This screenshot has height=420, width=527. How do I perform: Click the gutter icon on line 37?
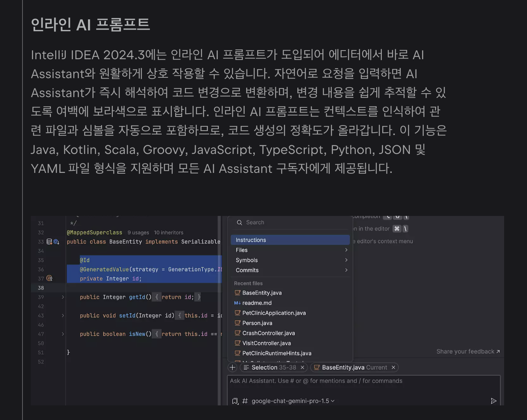pyautogui.click(x=49, y=278)
